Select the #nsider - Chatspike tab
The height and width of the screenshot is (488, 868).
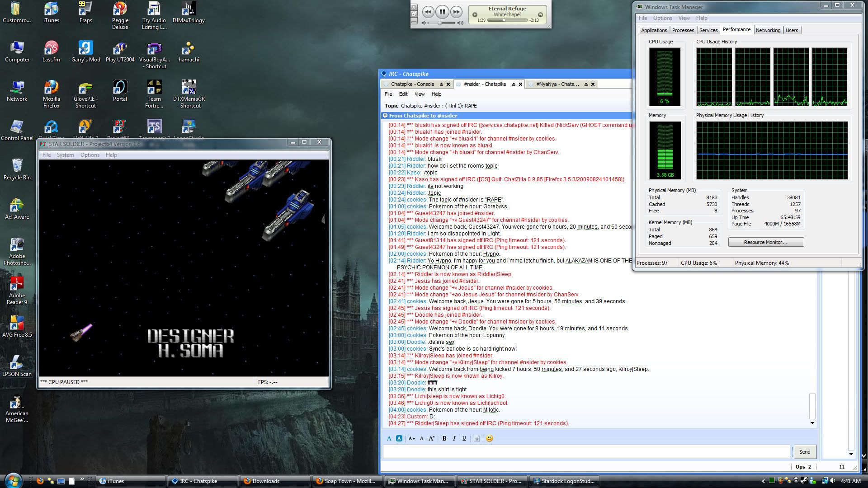point(485,84)
